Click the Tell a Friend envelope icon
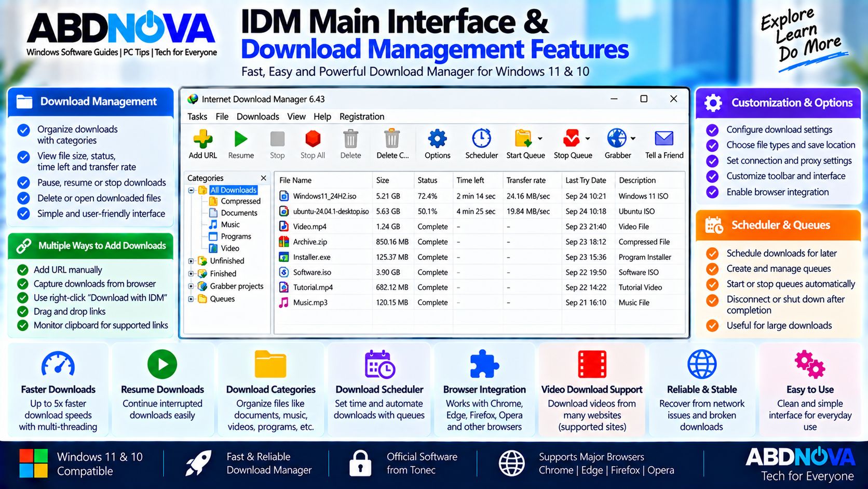Screen dimensions: 868x489 [x=664, y=139]
